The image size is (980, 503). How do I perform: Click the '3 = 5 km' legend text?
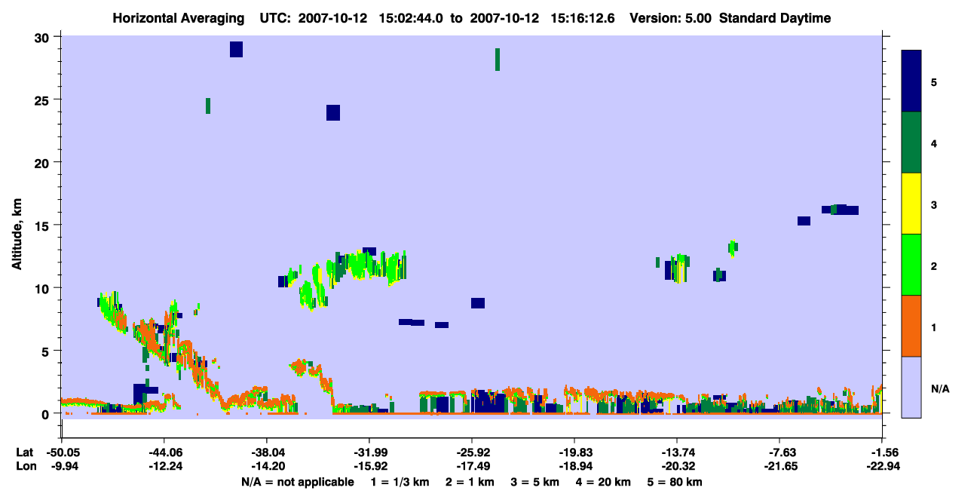point(537,482)
